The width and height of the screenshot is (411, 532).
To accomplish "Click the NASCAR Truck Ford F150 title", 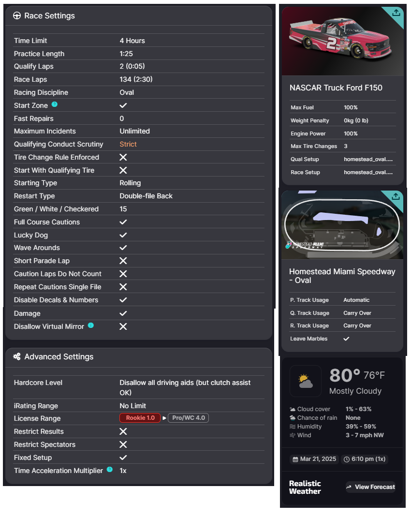I will (x=336, y=88).
